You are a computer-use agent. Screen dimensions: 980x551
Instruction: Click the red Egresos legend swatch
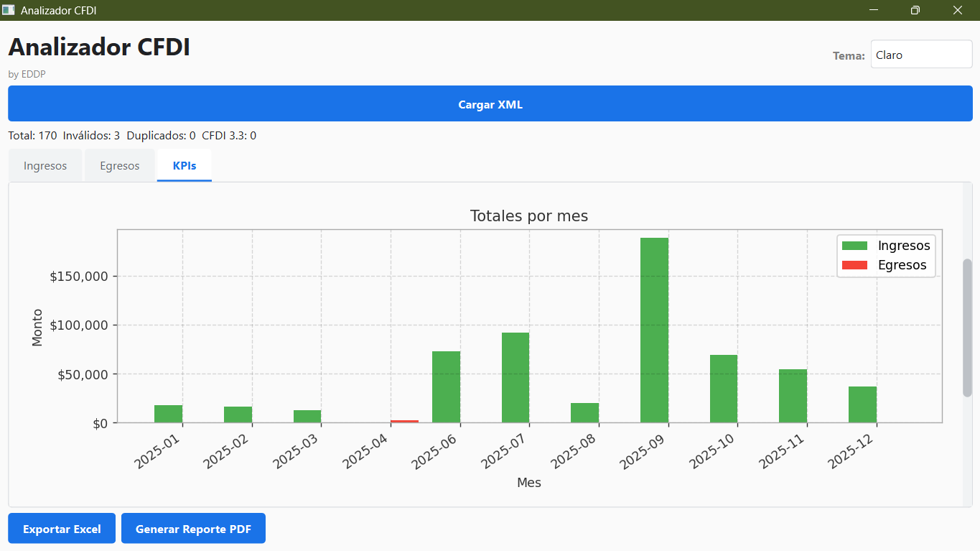tap(854, 265)
